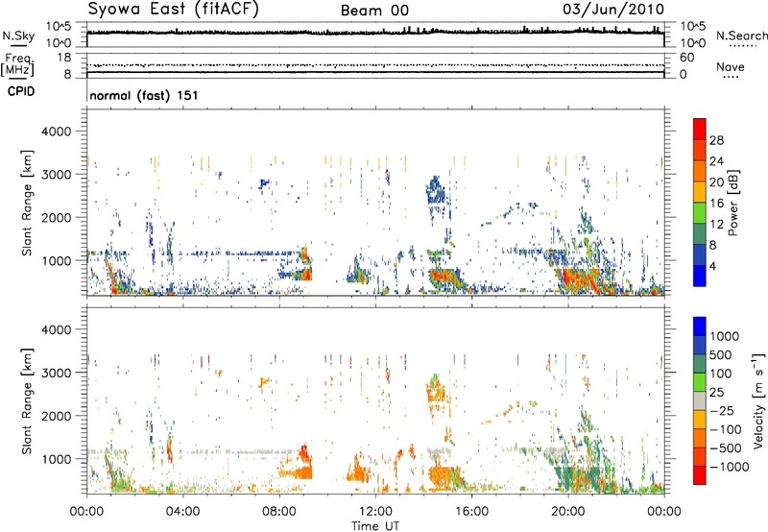Click the 16:00 time tick label
Screen dimensions: 768x532
[471, 512]
